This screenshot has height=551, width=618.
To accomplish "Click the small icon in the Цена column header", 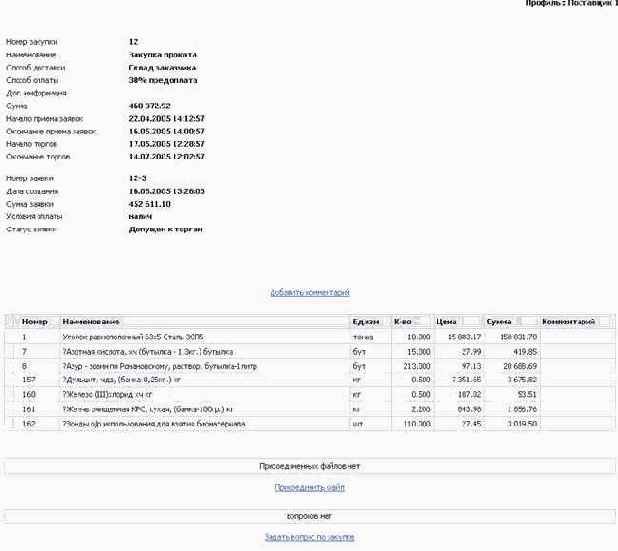I will coord(470,322).
